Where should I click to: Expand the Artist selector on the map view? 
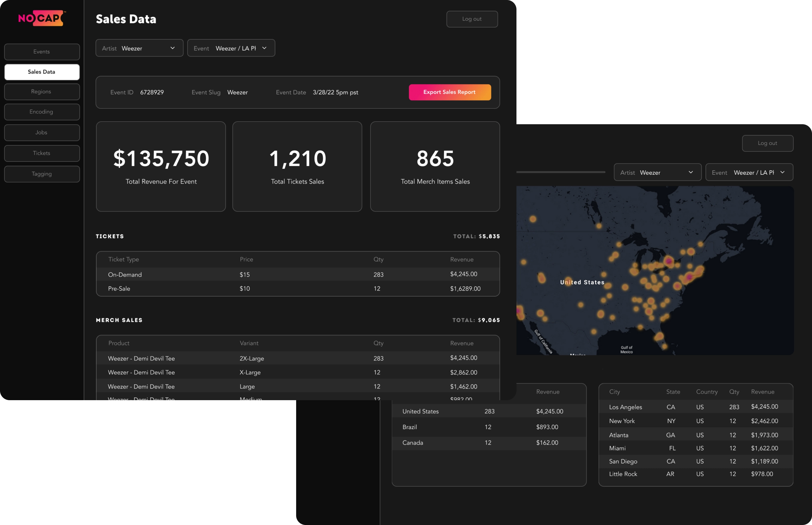pos(657,172)
